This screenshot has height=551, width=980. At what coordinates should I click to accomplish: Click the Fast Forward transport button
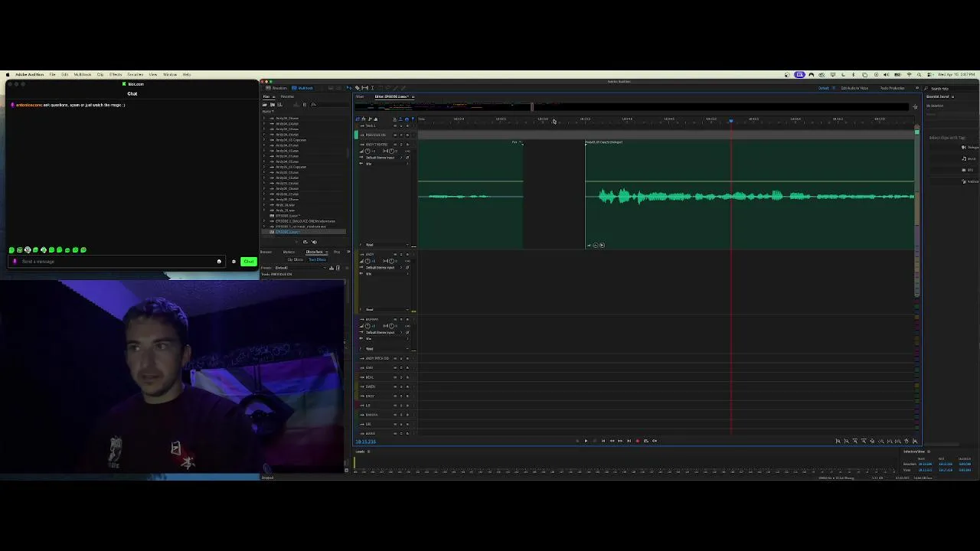coord(620,440)
